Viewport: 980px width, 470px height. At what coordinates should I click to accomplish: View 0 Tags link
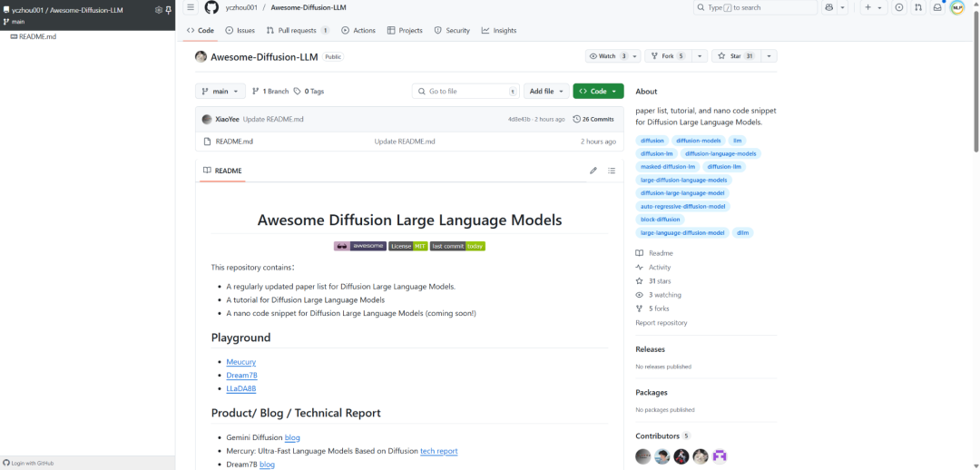309,92
